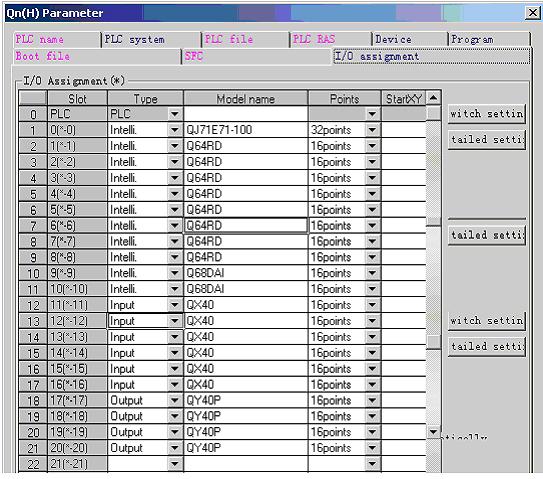This screenshot has height=479, width=543.
Task: Click the table scrollbar down arrow
Action: tap(433, 432)
